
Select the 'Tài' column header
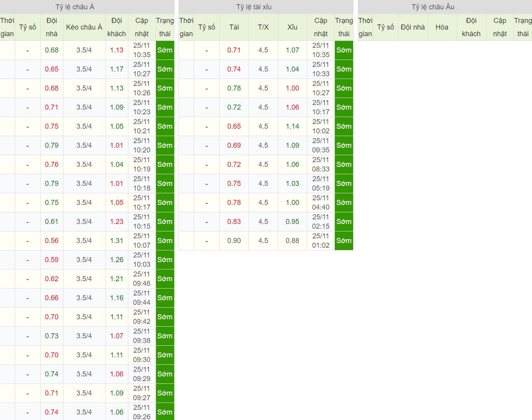click(x=234, y=27)
